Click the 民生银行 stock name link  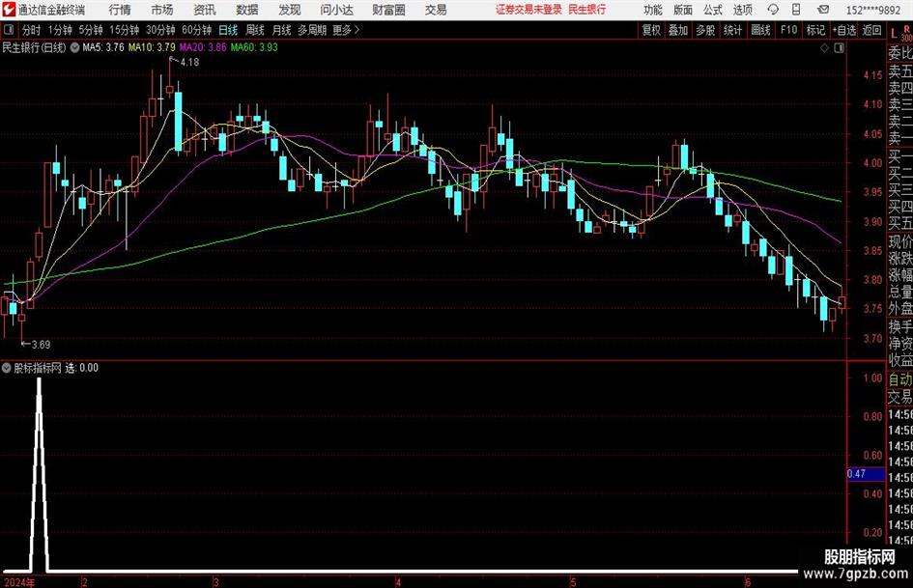(587, 10)
